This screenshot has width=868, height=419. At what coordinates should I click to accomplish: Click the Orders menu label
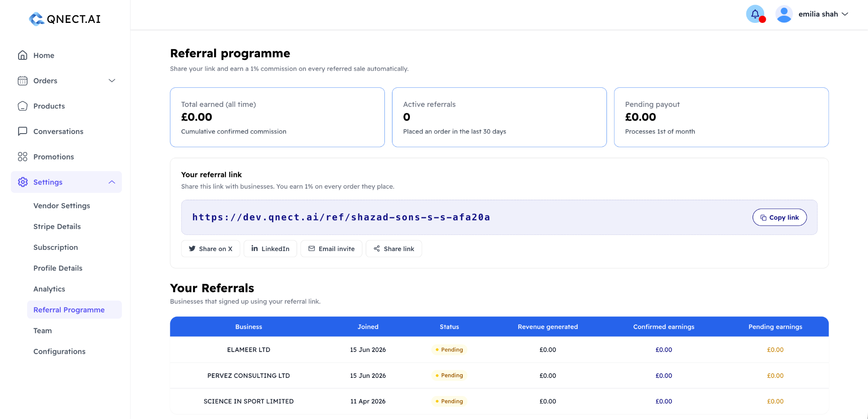(x=45, y=81)
